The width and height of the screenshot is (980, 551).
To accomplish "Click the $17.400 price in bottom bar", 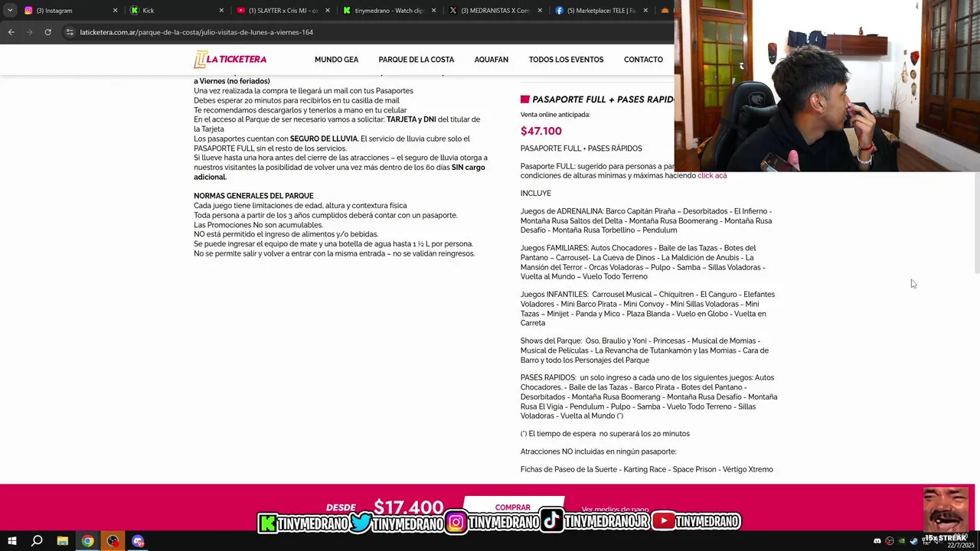I will tap(408, 507).
